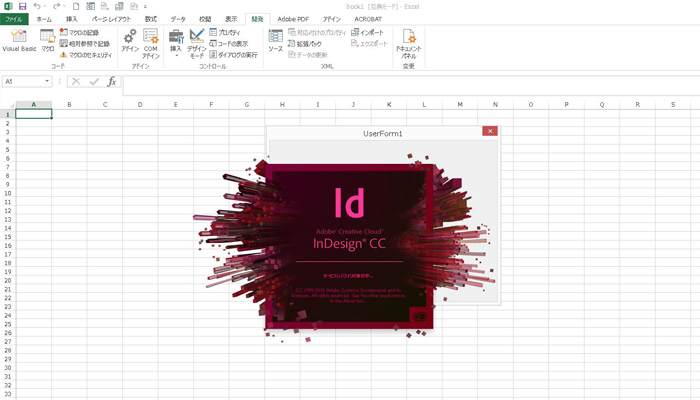Click the Insert Function fx button
The height and width of the screenshot is (400, 700).
(112, 81)
